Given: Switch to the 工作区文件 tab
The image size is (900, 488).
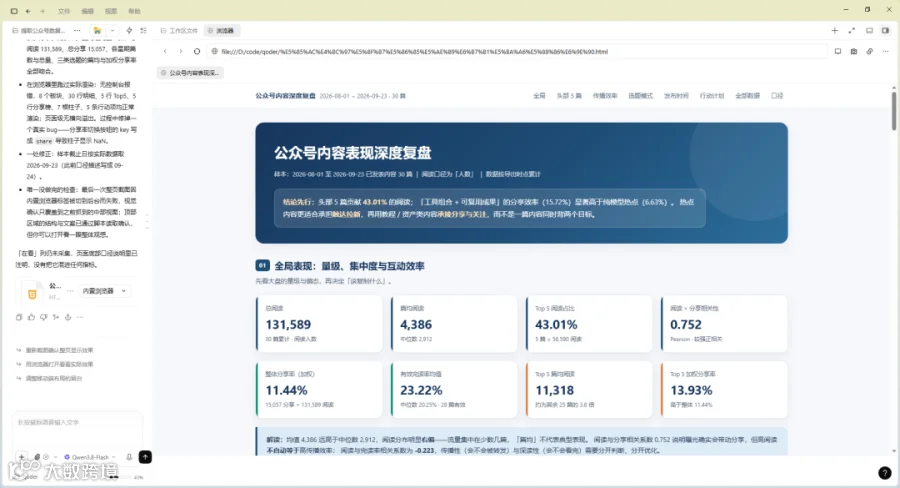Looking at the screenshot, I should [x=179, y=30].
